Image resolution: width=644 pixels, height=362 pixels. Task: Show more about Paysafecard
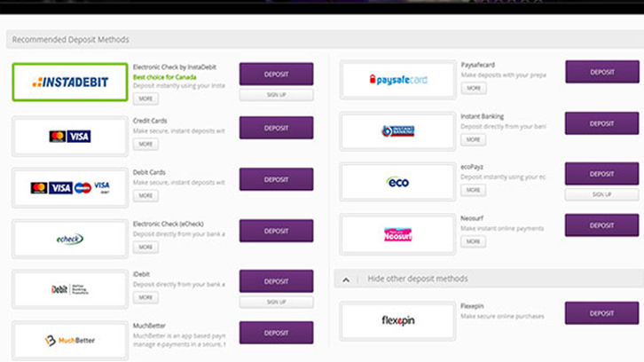(474, 89)
